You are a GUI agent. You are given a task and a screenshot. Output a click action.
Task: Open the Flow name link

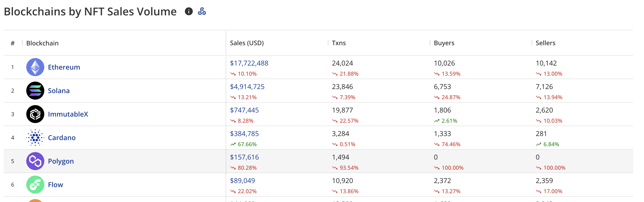[x=55, y=185]
